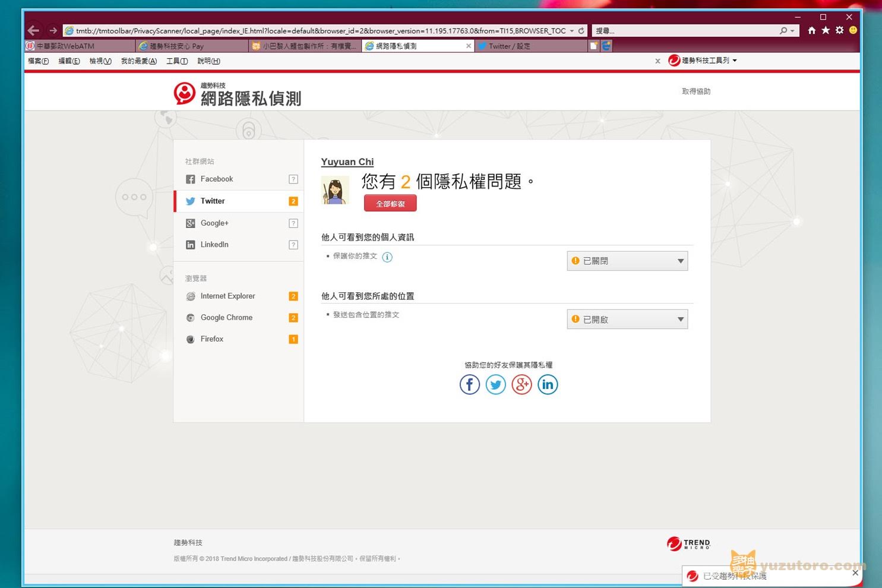Open the Yuyuan Chi profile name link
The image size is (882, 588).
click(347, 162)
